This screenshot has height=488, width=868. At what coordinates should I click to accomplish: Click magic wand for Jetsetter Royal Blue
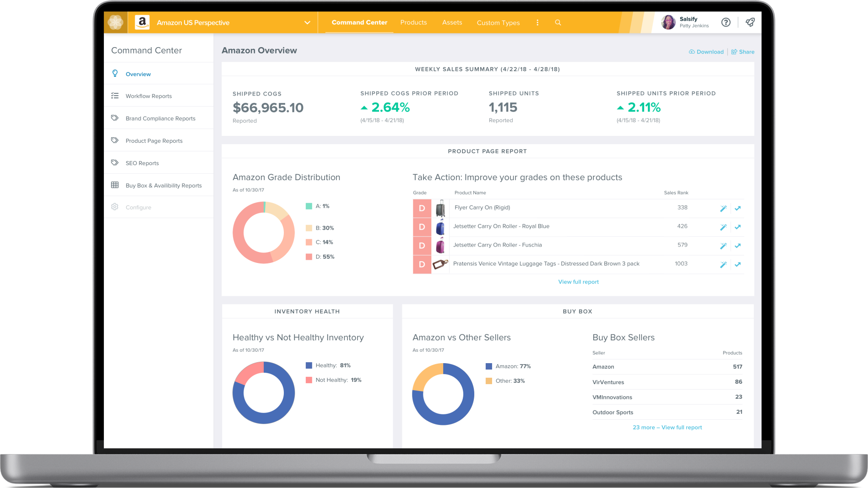[723, 227]
